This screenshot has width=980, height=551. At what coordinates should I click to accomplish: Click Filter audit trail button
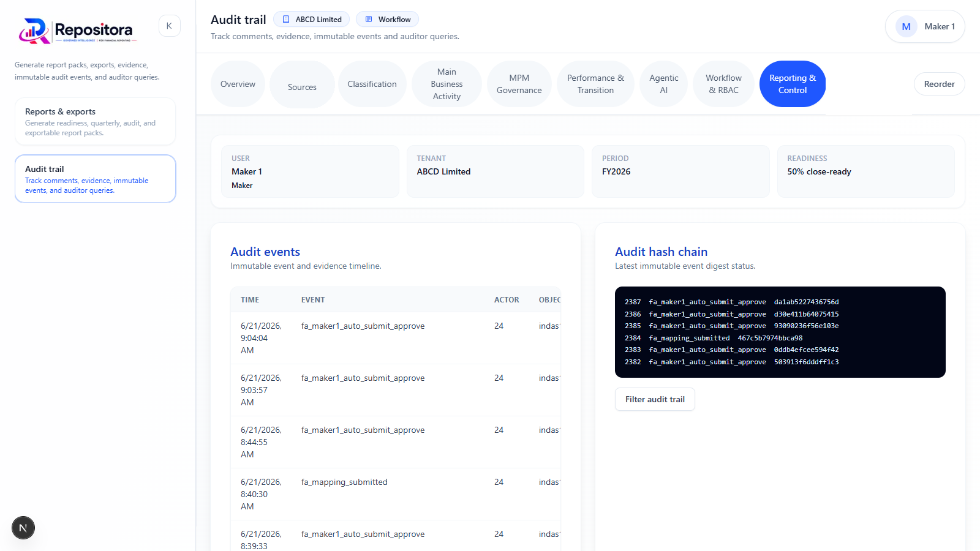pyautogui.click(x=655, y=399)
